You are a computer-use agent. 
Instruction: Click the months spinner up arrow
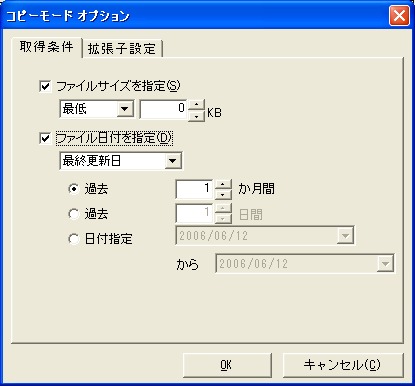223,184
